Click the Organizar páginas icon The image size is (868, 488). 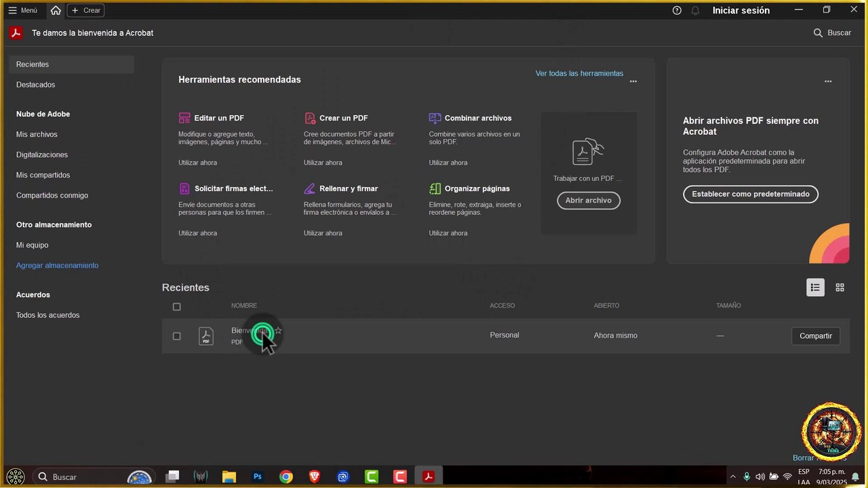[x=435, y=188]
